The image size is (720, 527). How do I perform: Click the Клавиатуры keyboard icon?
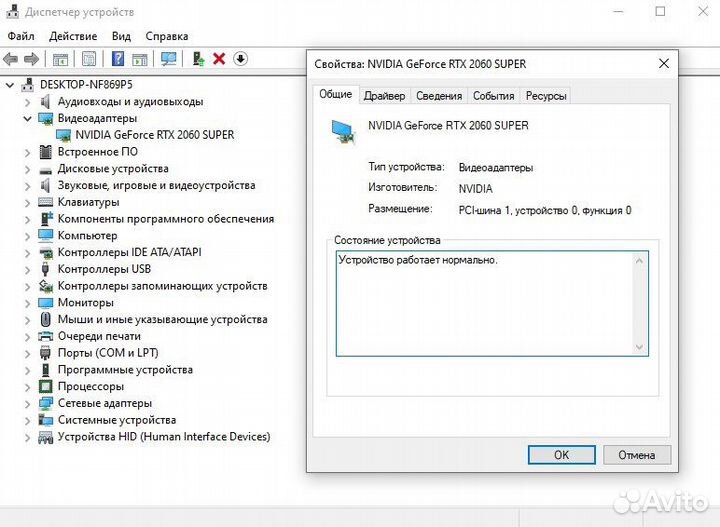tap(45, 202)
